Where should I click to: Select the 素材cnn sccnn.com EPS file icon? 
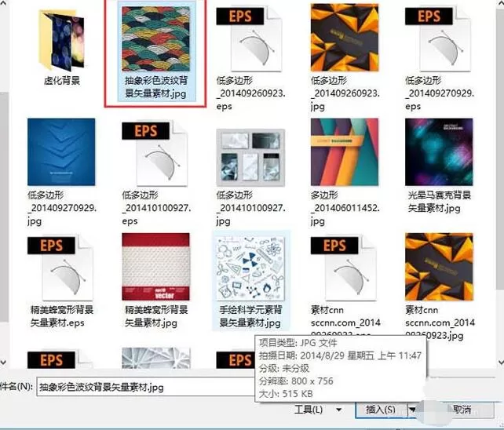pos(344,268)
